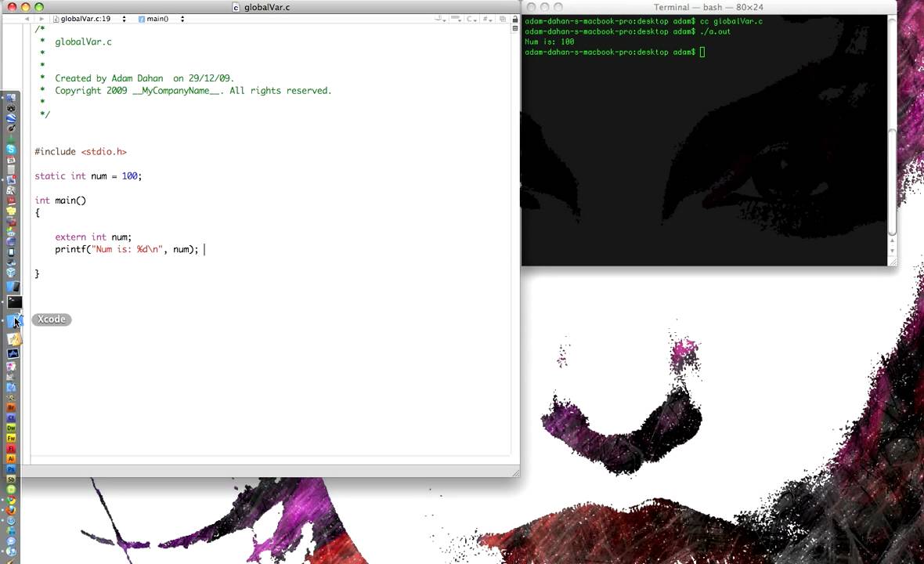Click the Xcode window title globalVar.c
The height and width of the screenshot is (564, 924).
click(x=267, y=7)
